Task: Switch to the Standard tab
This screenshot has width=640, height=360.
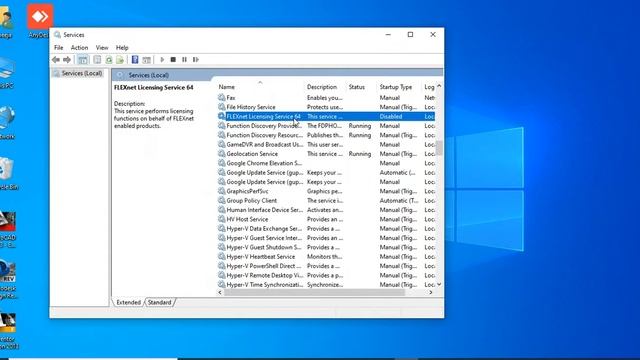Action: coord(160,302)
